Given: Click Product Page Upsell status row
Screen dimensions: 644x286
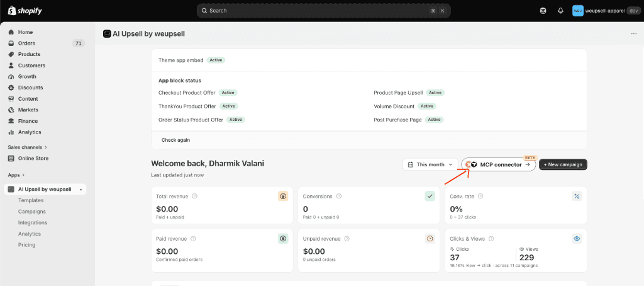Looking at the screenshot, I should [x=409, y=93].
